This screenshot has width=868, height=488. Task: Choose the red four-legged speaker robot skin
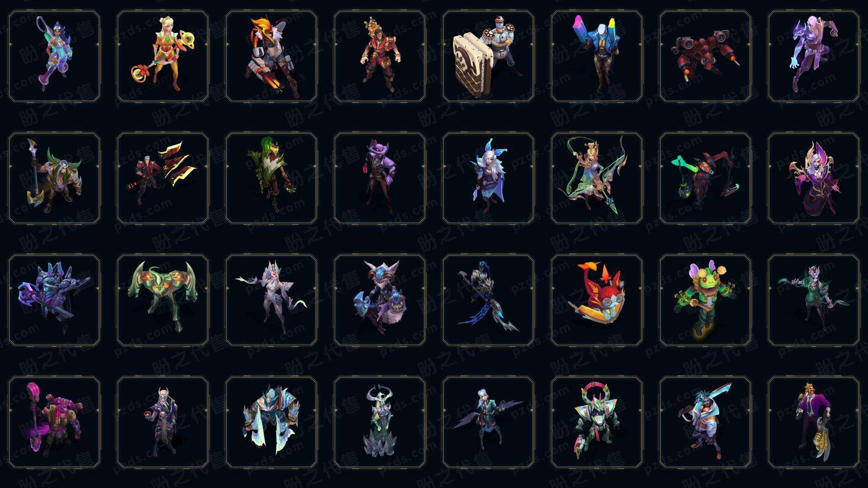[705, 56]
